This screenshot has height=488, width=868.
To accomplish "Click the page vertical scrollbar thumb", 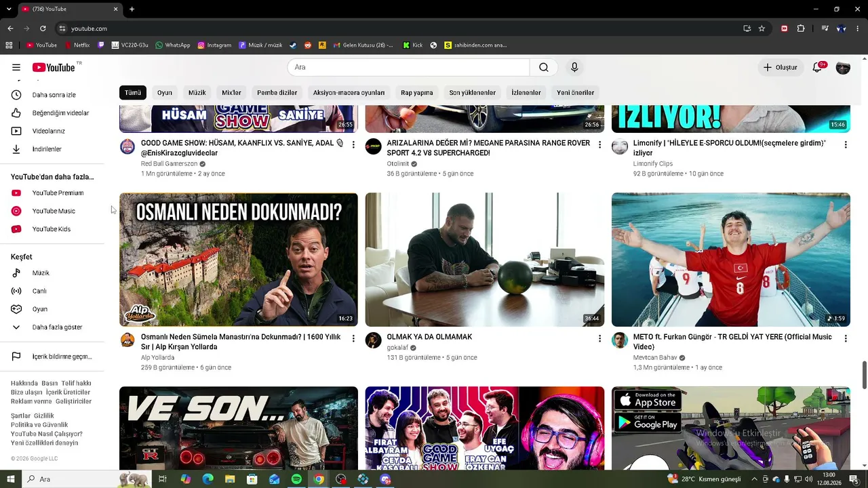I will tap(865, 375).
